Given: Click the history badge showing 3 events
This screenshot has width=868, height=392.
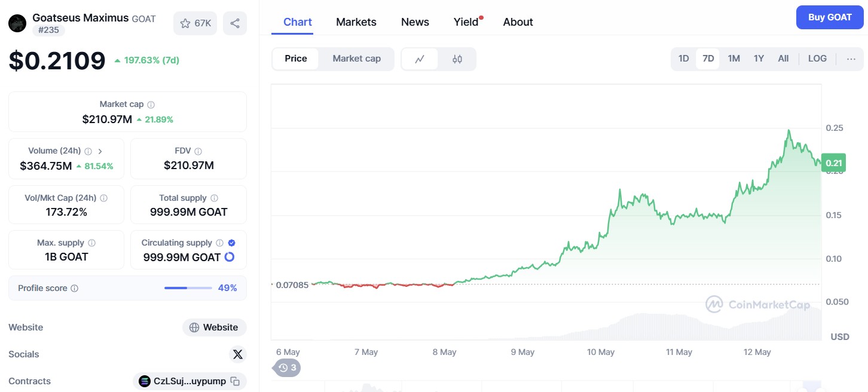Looking at the screenshot, I should pos(286,367).
